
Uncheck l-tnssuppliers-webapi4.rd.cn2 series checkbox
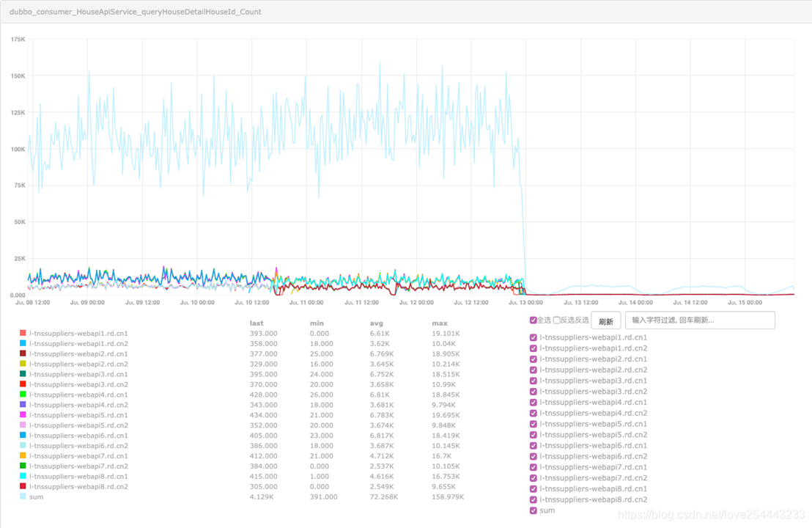[534, 414]
